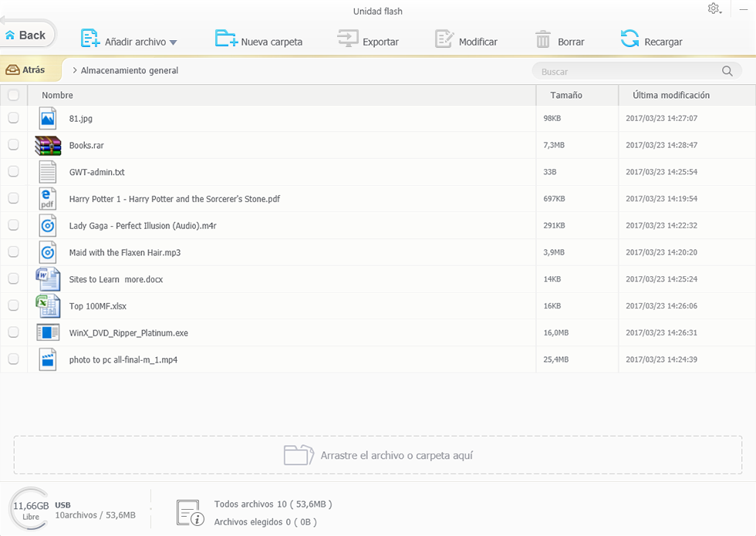Click Todos archivos 10 (53,6MB) text
This screenshot has width=756, height=536.
pyautogui.click(x=273, y=504)
